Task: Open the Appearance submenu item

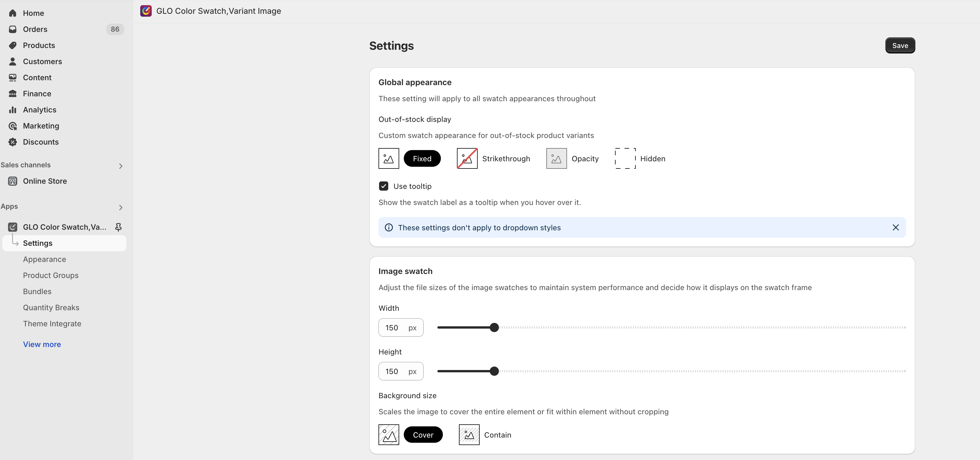Action: 45,259
